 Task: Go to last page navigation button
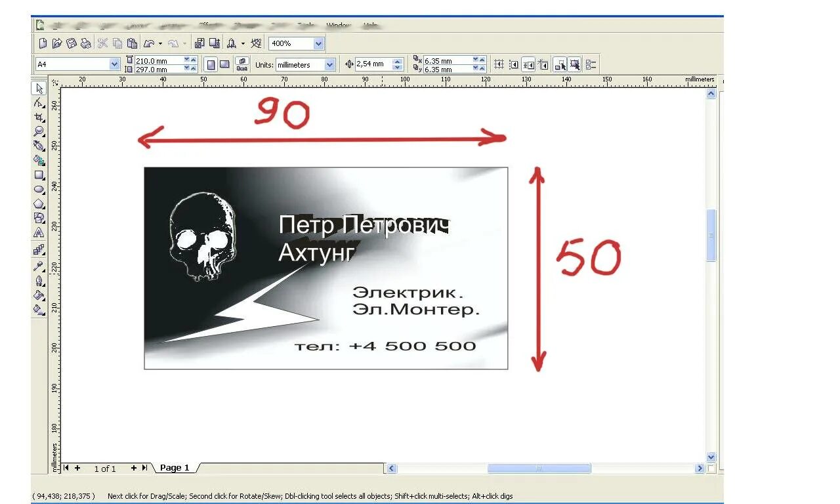[x=144, y=468]
